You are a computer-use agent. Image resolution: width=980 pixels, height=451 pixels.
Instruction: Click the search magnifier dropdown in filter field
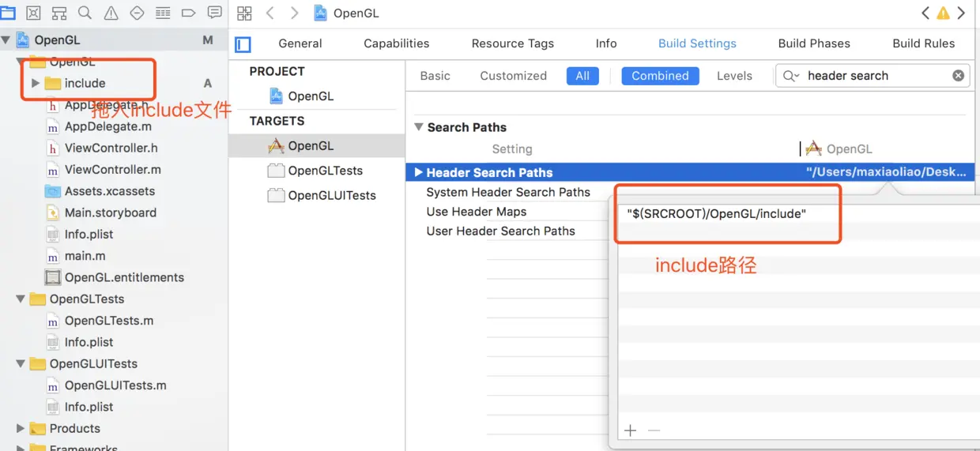790,76
